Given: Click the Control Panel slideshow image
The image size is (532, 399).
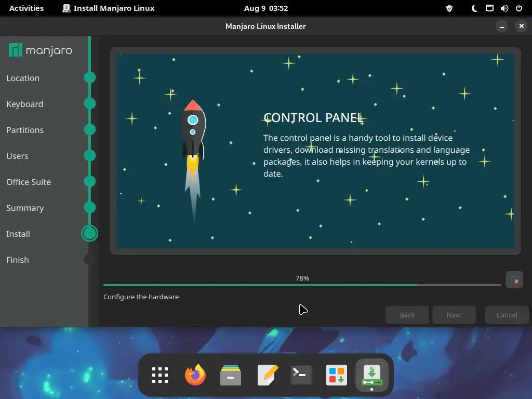Looking at the screenshot, I should point(315,151).
